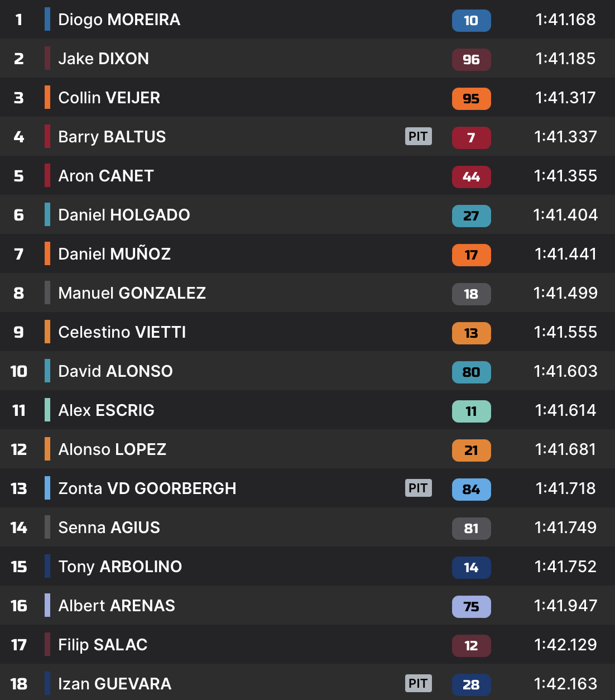Click Alex Escrig's green 11 badge
The image size is (615, 700).
(471, 411)
